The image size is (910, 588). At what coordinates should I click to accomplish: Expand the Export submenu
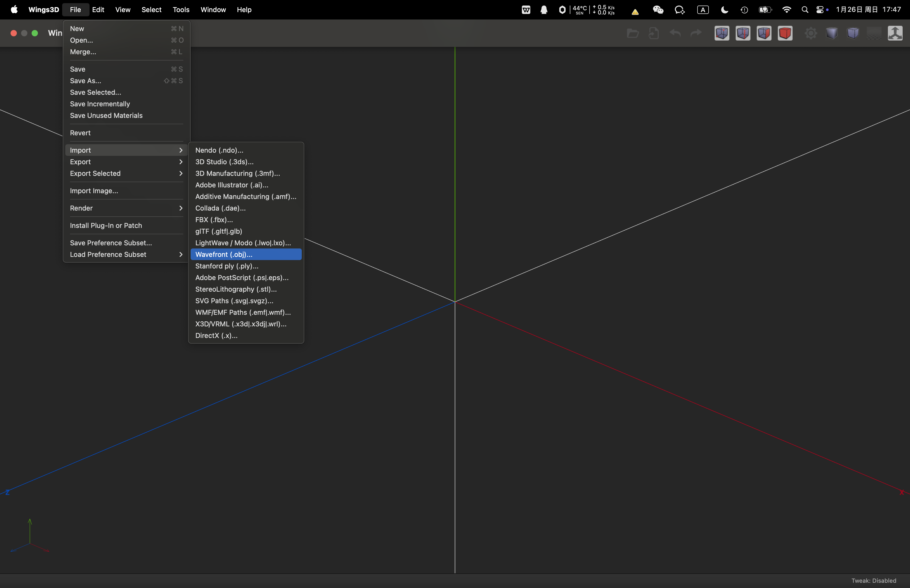tap(126, 162)
